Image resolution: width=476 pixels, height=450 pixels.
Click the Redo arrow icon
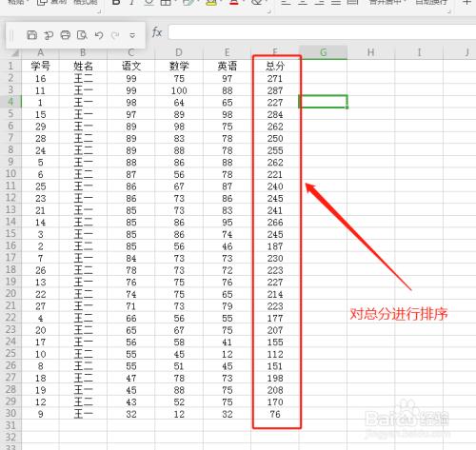click(115, 35)
